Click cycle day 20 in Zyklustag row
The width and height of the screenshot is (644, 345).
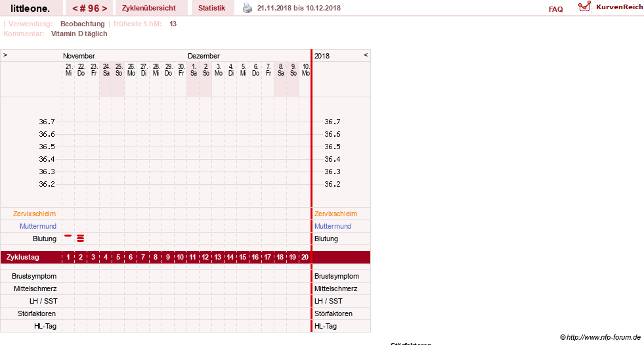point(305,258)
